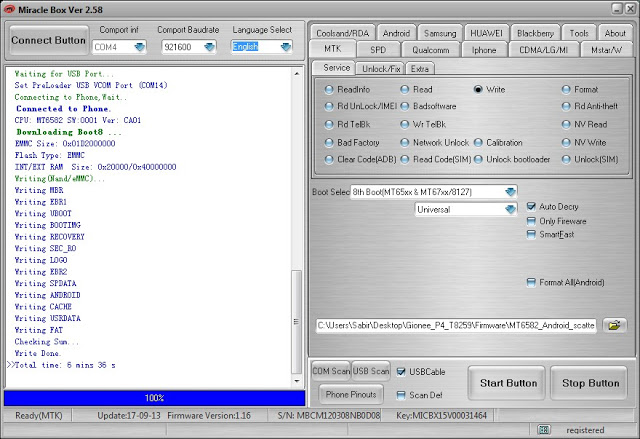Choose the Bad Factory option
The height and width of the screenshot is (439, 640).
352,142
